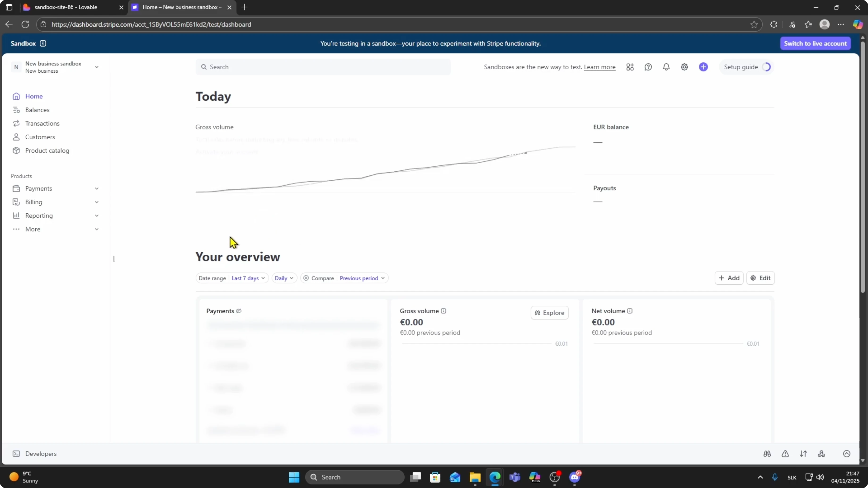Switch to the sandbox-site-86 Lovable tab
The image size is (868, 488).
66,7
